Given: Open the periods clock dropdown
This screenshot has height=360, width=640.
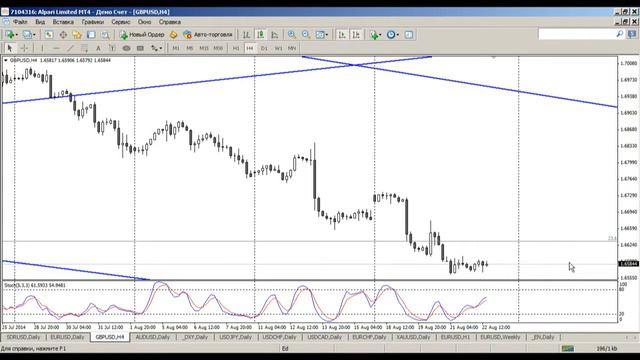Looking at the screenshot, I should click(393, 35).
